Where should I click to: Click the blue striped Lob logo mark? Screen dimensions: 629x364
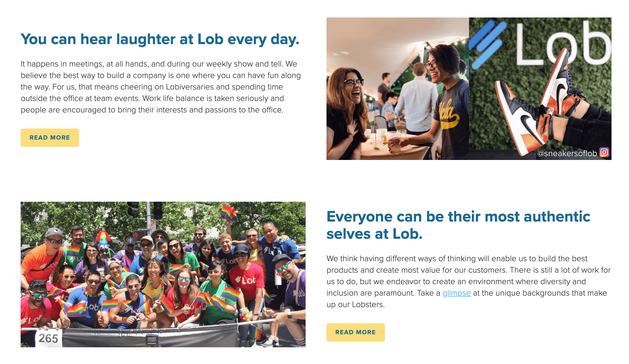pos(488,43)
